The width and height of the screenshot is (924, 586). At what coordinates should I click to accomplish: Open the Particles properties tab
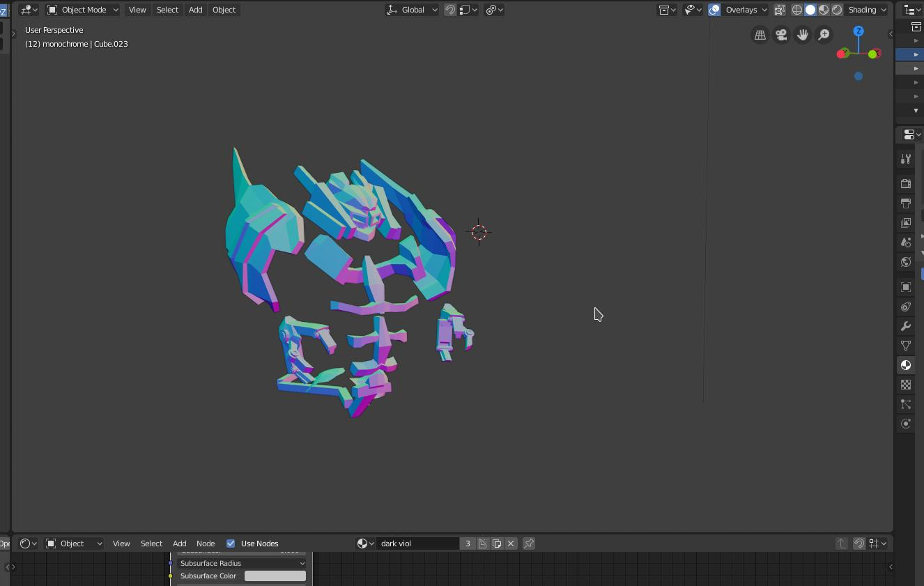click(906, 404)
